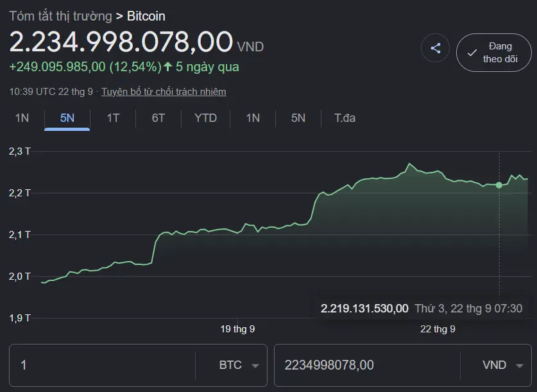
Task: Click tooltip date 'Thứ 3, 22 thg 9 07:30'
Action: pos(468,309)
